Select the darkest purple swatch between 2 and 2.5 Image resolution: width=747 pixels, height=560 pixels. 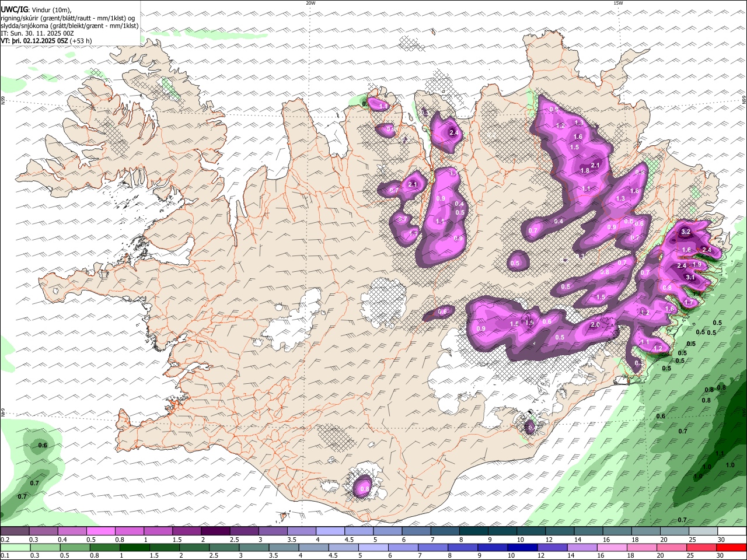click(x=215, y=531)
